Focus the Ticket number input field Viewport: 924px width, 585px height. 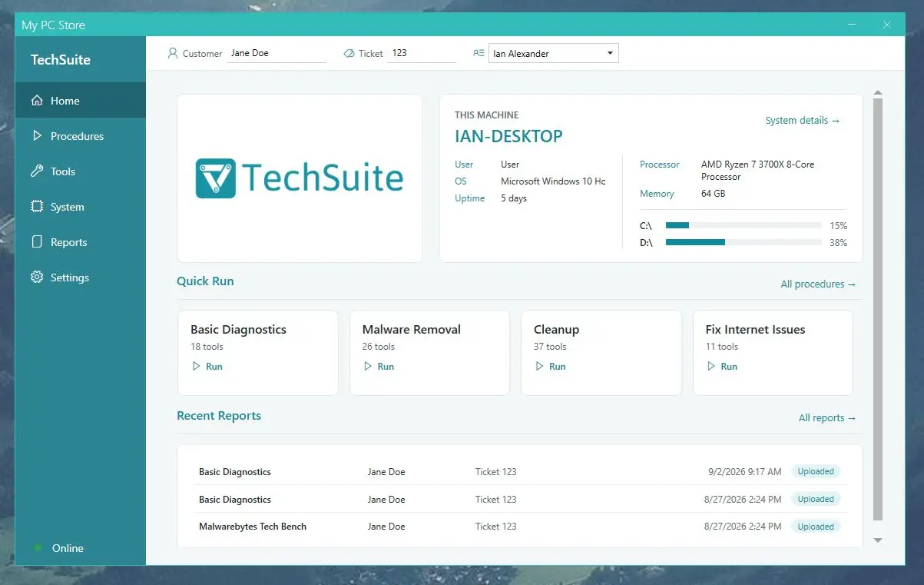(422, 53)
